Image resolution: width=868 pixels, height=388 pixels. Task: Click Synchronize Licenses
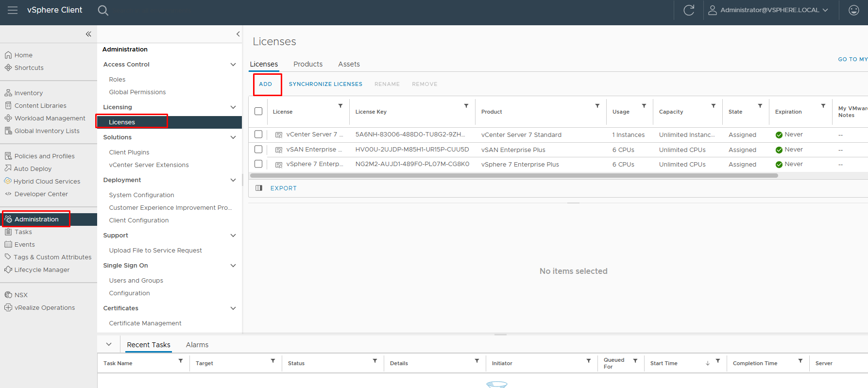point(325,84)
